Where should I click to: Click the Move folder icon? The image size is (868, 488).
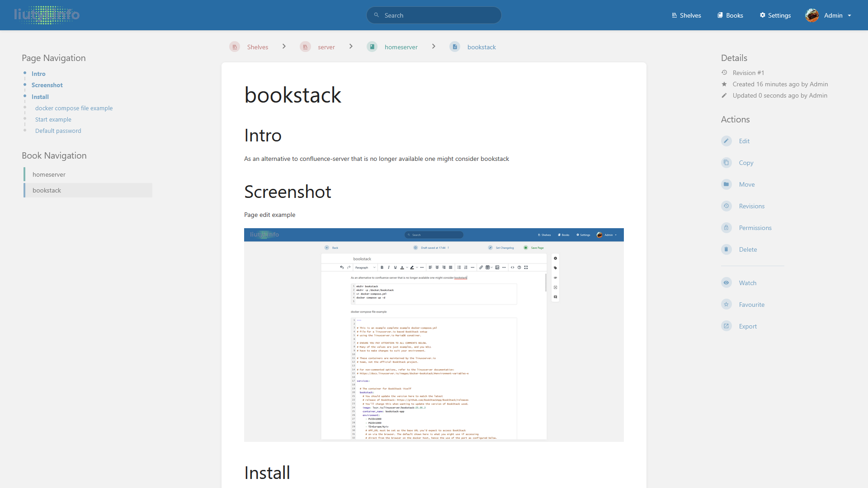click(726, 184)
